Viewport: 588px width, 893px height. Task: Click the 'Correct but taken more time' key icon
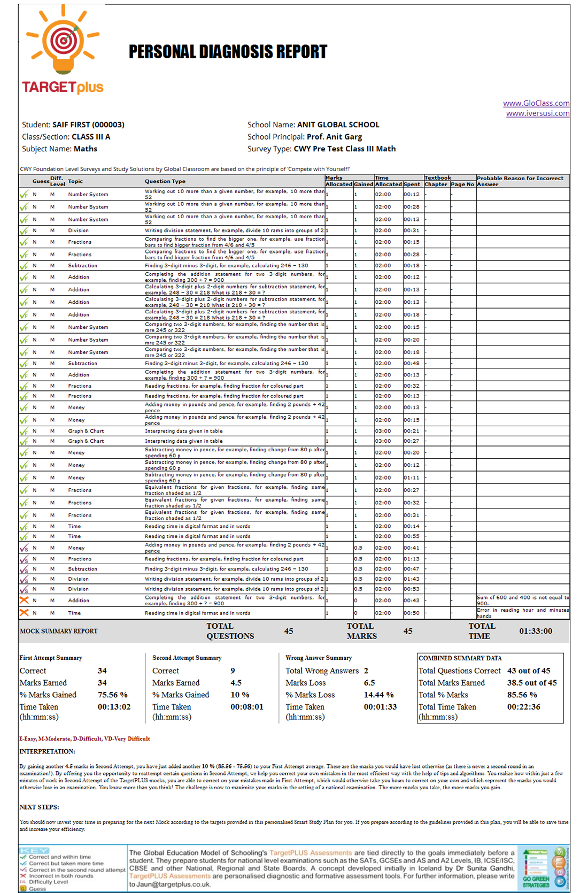click(x=23, y=863)
